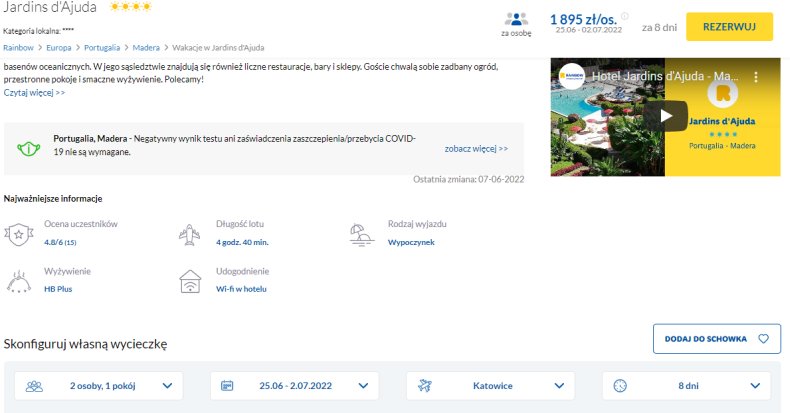The image size is (790, 413).
Task: Open the 4.8/6 (15) participants rating
Action: (x=60, y=242)
